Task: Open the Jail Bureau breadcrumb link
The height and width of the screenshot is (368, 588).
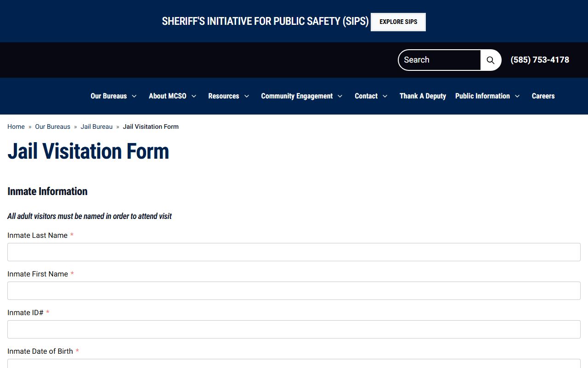Action: [96, 126]
